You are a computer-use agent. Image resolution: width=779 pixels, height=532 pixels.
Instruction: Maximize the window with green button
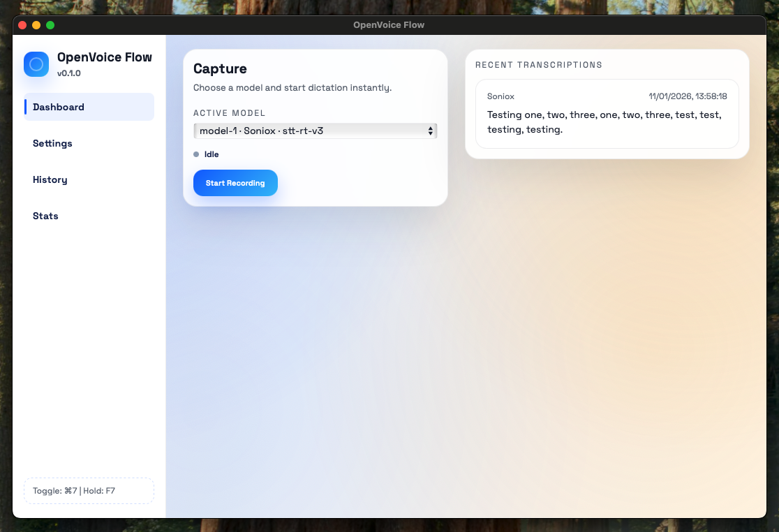coord(50,25)
